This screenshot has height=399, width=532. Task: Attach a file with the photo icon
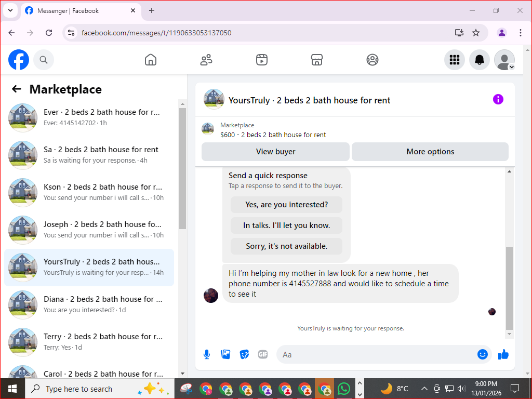pyautogui.click(x=225, y=354)
